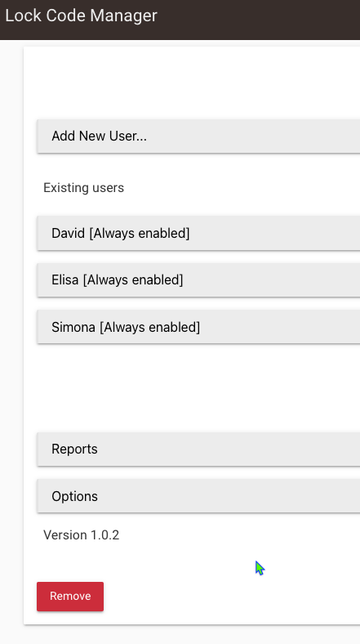Click David's Always enabled status text
This screenshot has width=360, height=644.
tap(140, 233)
